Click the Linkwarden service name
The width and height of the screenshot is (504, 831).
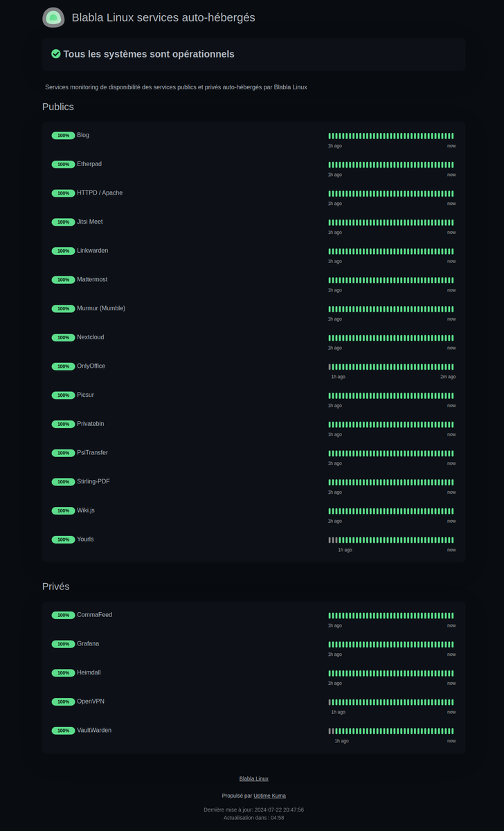coord(92,251)
